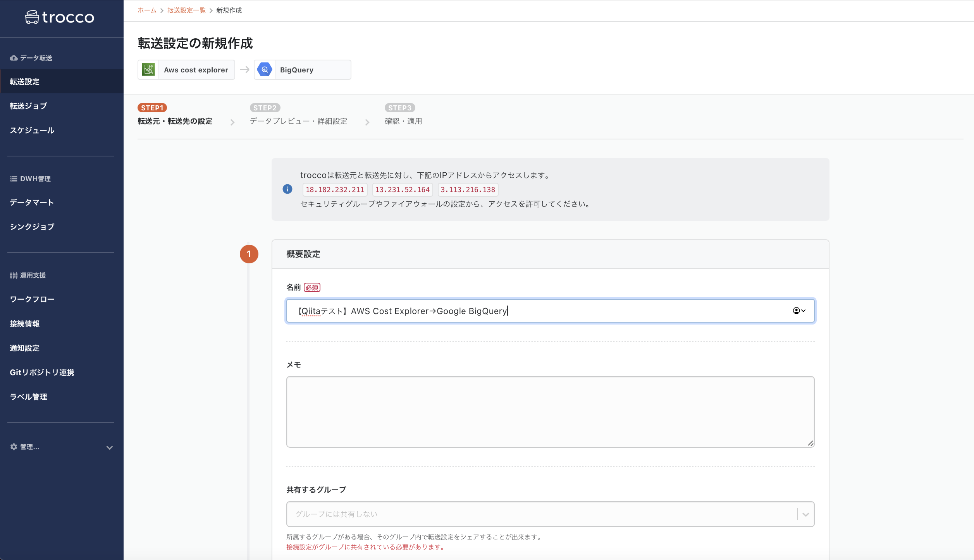Open スケジュール in the sidebar
The width and height of the screenshot is (974, 560).
click(32, 131)
